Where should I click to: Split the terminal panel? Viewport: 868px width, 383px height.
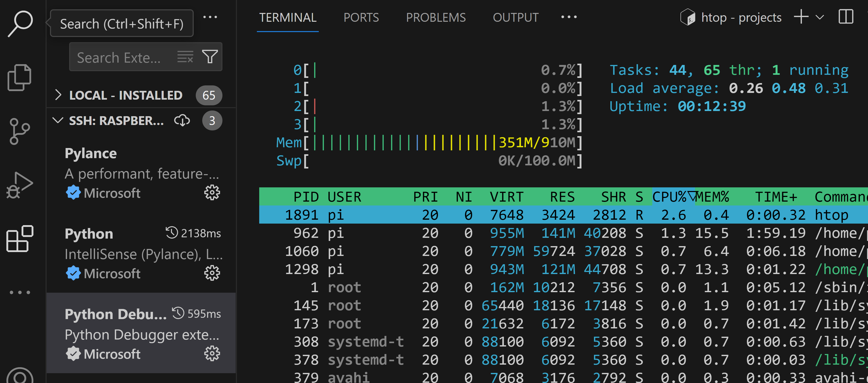click(846, 17)
